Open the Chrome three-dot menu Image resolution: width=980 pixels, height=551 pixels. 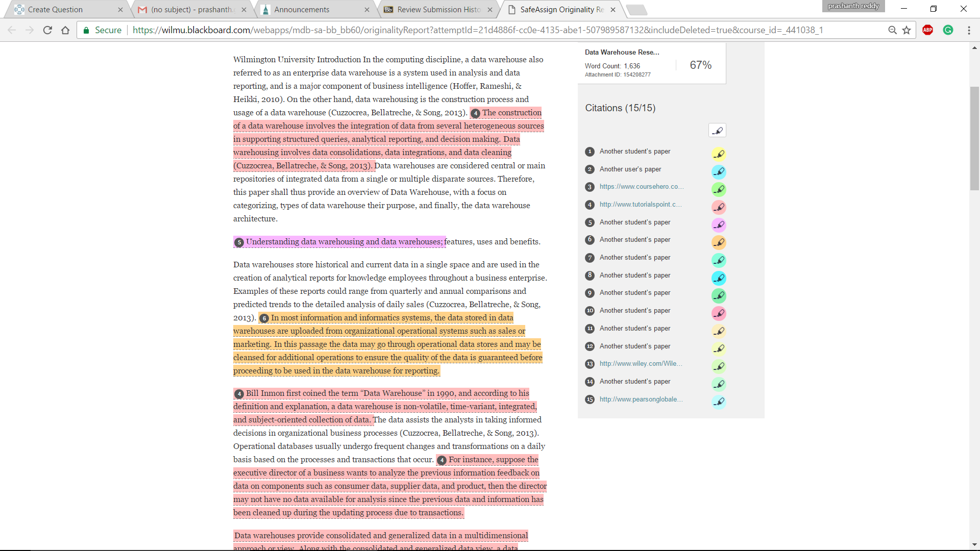[x=969, y=30]
